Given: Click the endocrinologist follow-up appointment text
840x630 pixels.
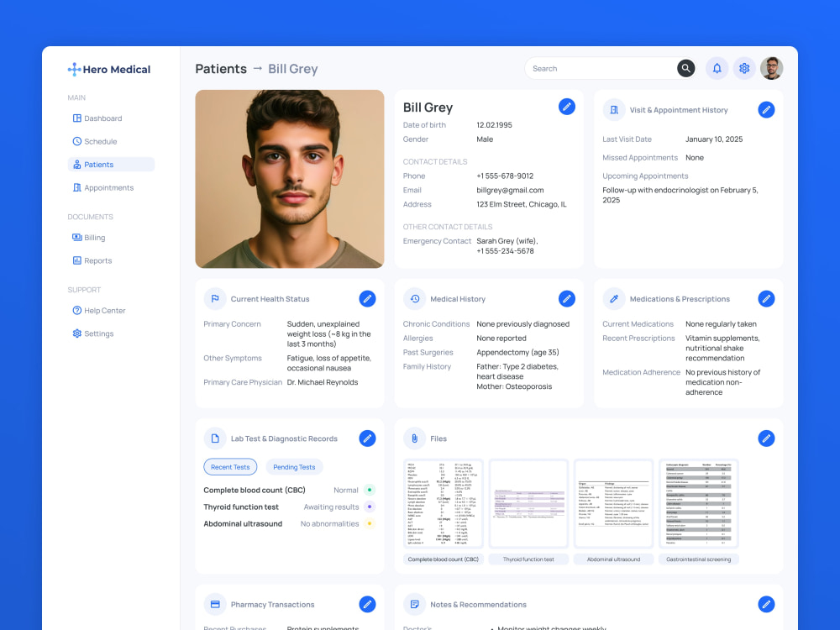Looking at the screenshot, I should pos(680,195).
